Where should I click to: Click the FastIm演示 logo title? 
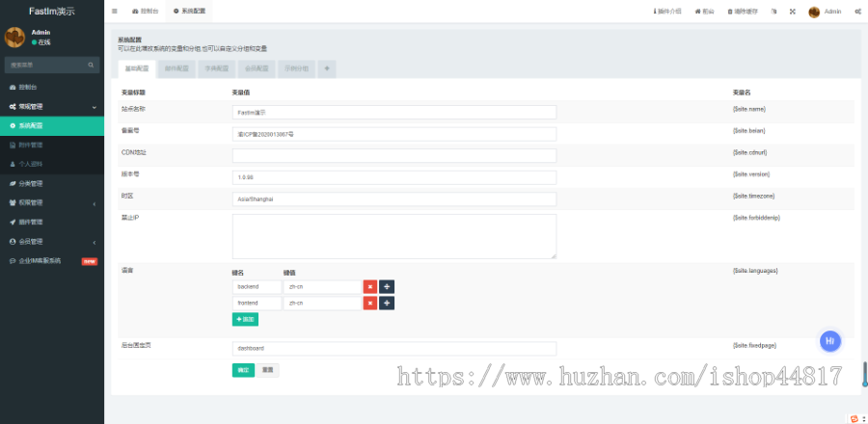click(52, 11)
